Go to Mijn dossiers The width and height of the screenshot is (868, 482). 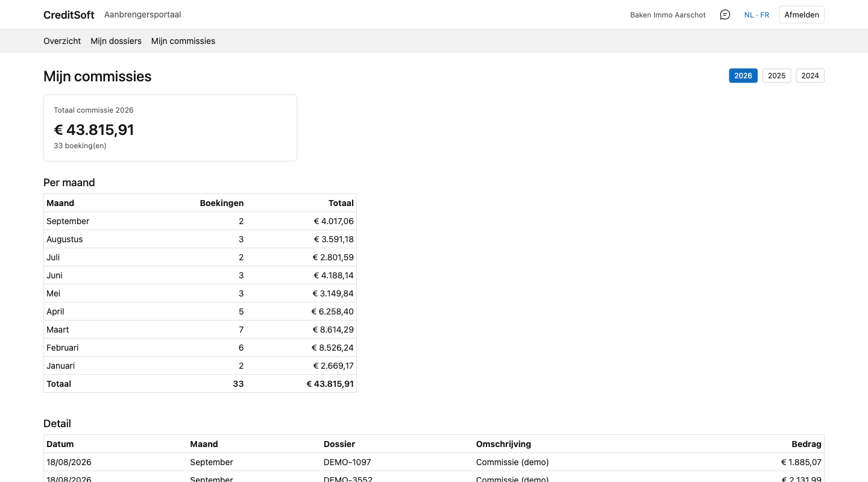pos(116,41)
